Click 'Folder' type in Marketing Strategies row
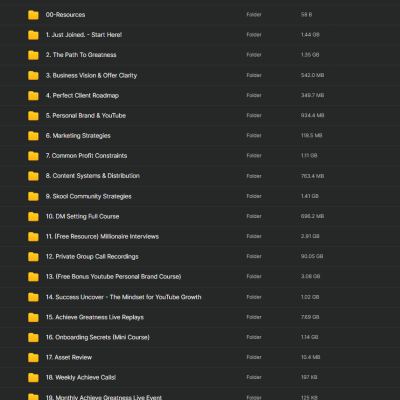400x400 pixels. point(254,135)
